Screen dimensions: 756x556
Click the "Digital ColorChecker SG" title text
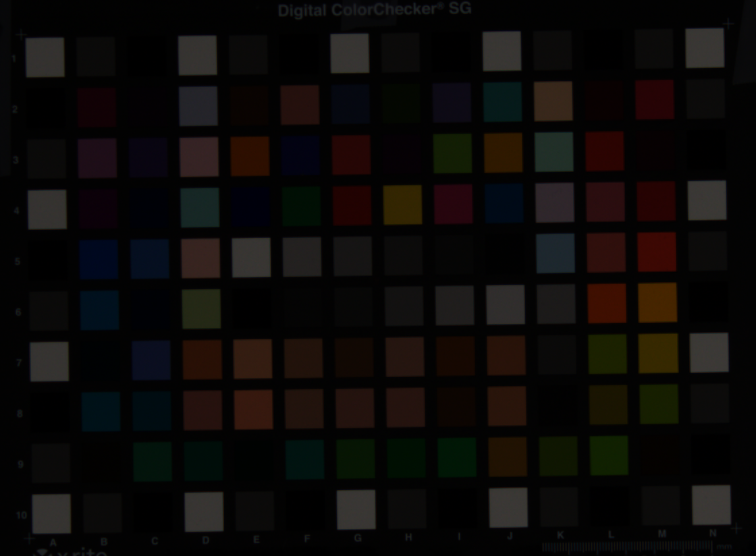[x=375, y=9]
